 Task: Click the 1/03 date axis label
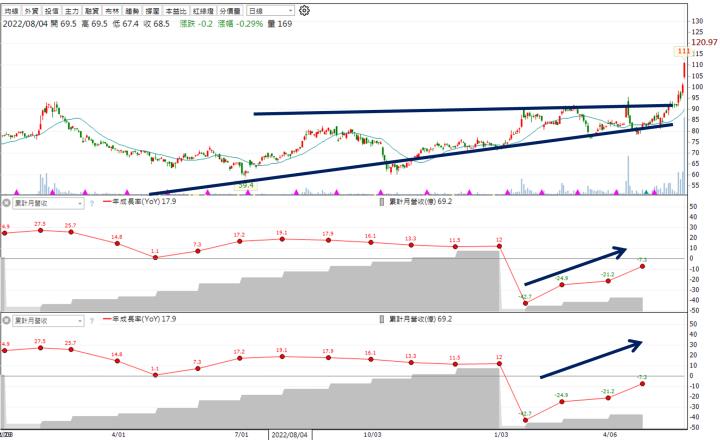click(501, 434)
